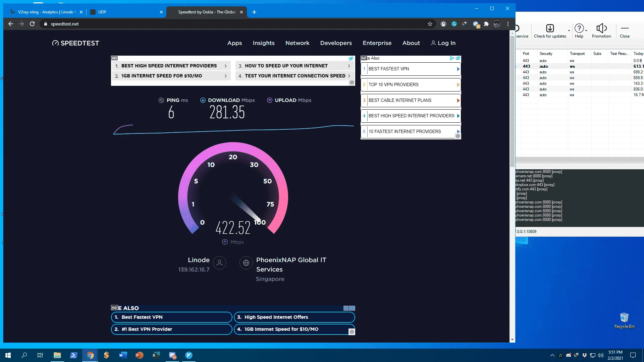Screen dimensions: 644x362
Task: Open ad link Best High Speed Internet Providers top
Action: [x=171, y=66]
